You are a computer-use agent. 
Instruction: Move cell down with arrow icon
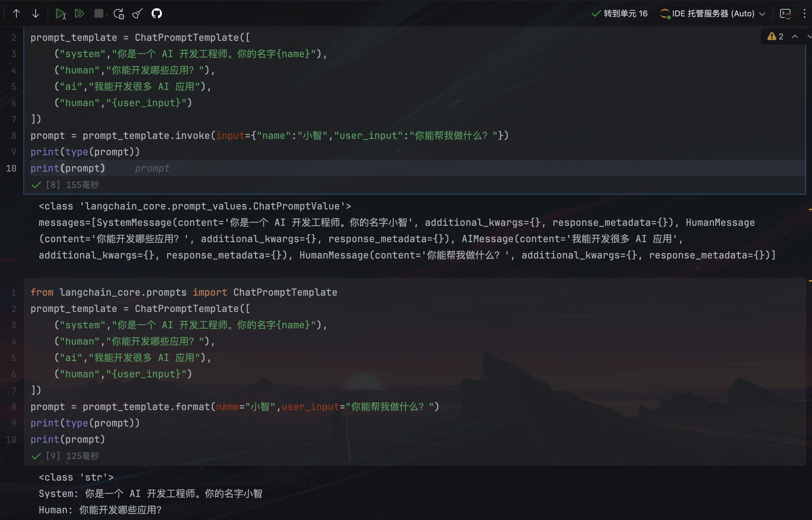(x=36, y=14)
